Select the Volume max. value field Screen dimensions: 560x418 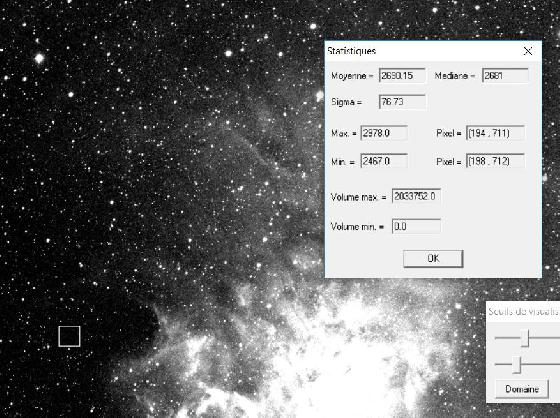(x=416, y=196)
